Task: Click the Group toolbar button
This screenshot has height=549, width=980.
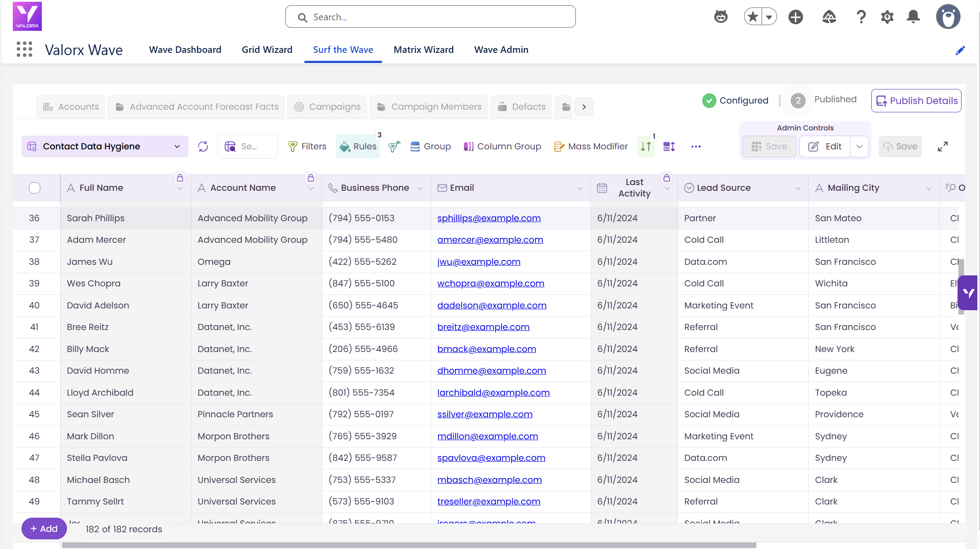Action: pos(430,146)
